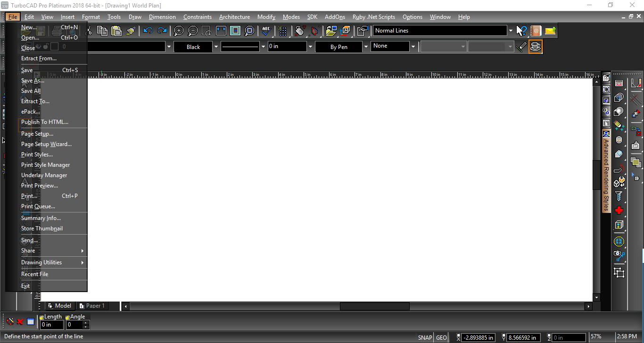Screen dimensions: 644x343
Task: Click the 2:58 PM clock in status bar
Action: tap(627, 337)
